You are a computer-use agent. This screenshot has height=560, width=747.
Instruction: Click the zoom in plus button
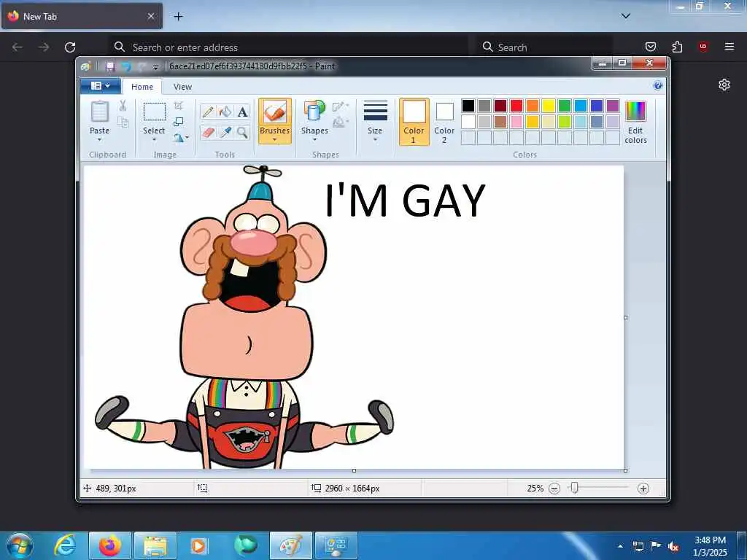click(643, 489)
